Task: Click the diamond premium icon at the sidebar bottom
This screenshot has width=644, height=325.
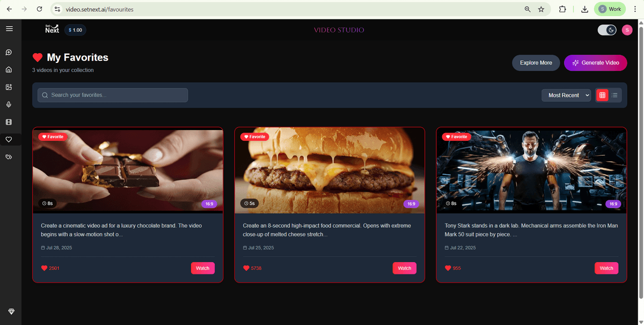Action: tap(11, 312)
